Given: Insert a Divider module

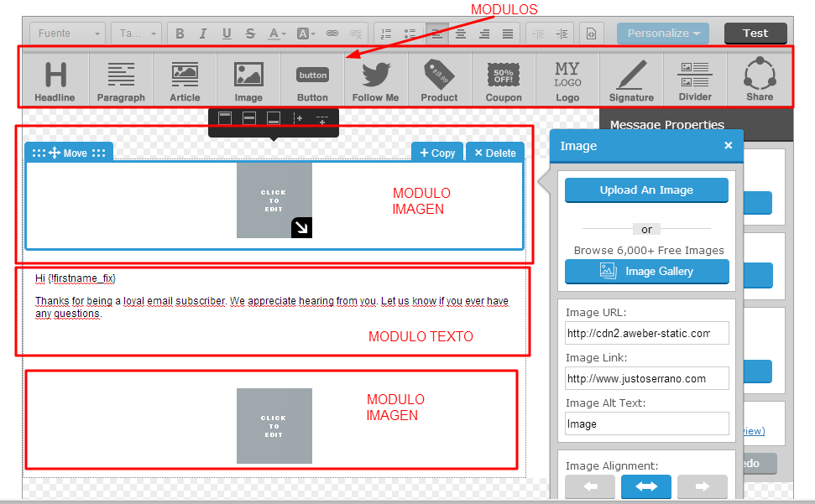Looking at the screenshot, I should click(x=695, y=81).
